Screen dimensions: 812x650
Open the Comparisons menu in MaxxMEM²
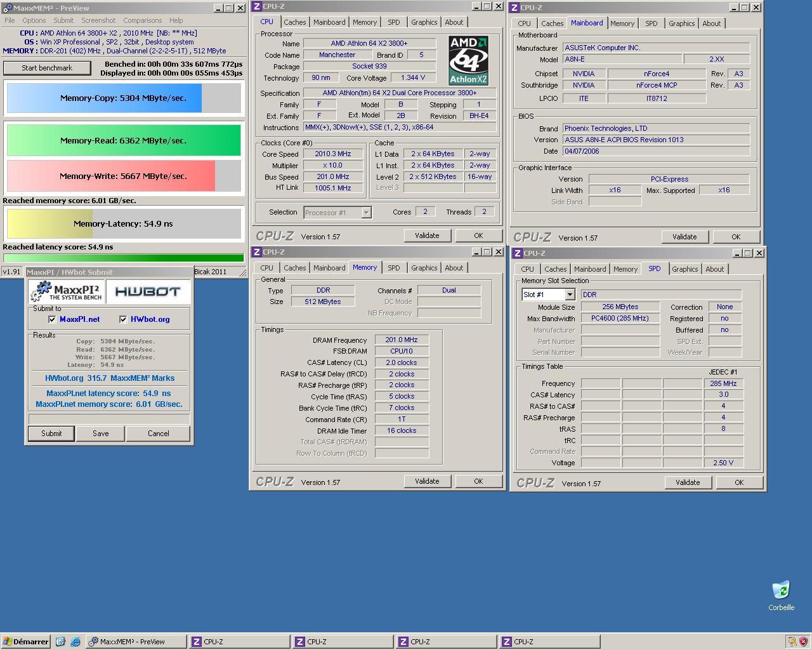point(142,20)
